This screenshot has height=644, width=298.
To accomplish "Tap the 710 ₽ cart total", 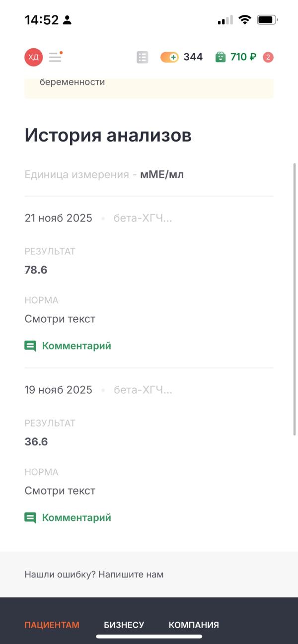I will tap(243, 57).
